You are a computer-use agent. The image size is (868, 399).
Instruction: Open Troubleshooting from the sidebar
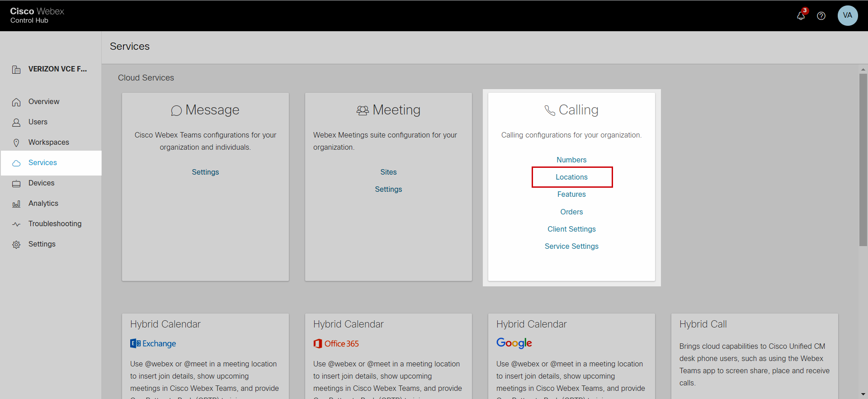click(x=55, y=224)
